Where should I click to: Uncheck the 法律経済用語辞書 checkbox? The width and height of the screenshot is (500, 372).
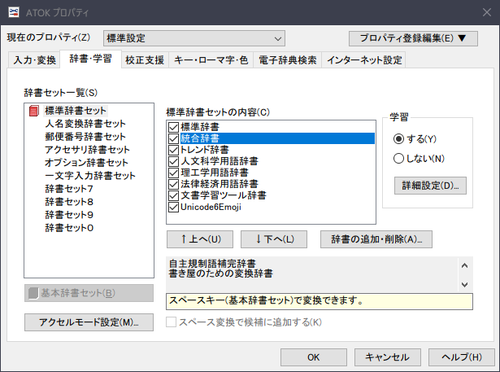pyautogui.click(x=173, y=184)
